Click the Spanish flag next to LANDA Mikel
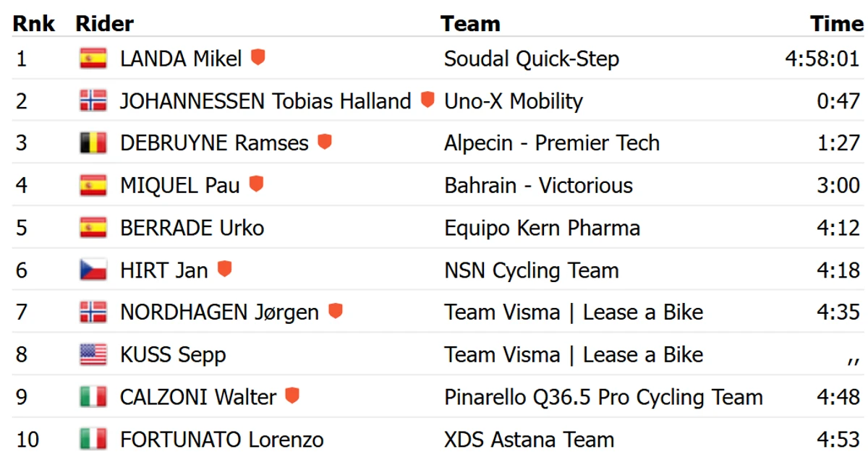Viewport: 868px width, 457px height. click(93, 59)
